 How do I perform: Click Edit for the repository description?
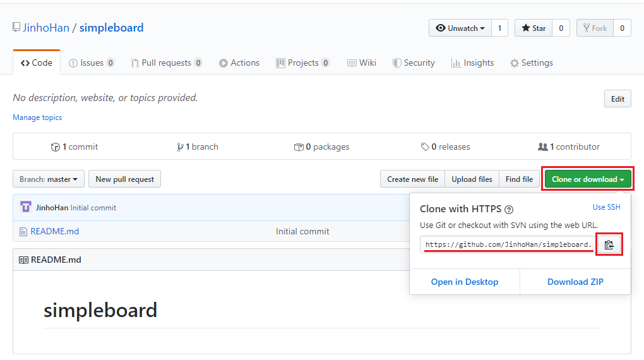(x=617, y=99)
